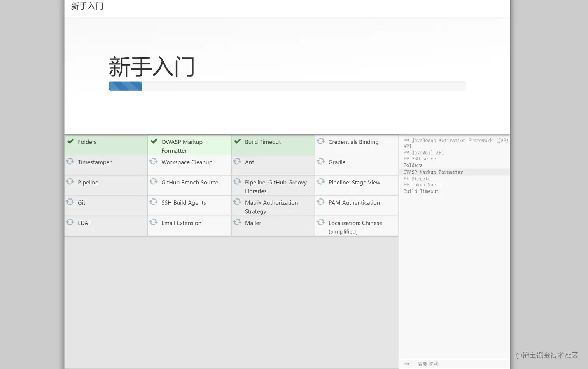Click the Build Timeout checkmark icon
The height and width of the screenshot is (369, 588).
coord(238,141)
